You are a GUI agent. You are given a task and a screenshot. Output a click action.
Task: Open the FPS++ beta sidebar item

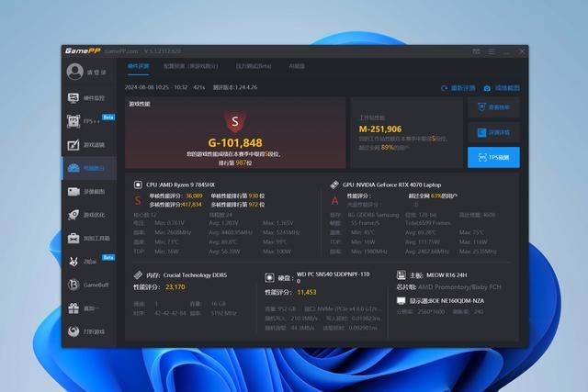pyautogui.click(x=89, y=121)
